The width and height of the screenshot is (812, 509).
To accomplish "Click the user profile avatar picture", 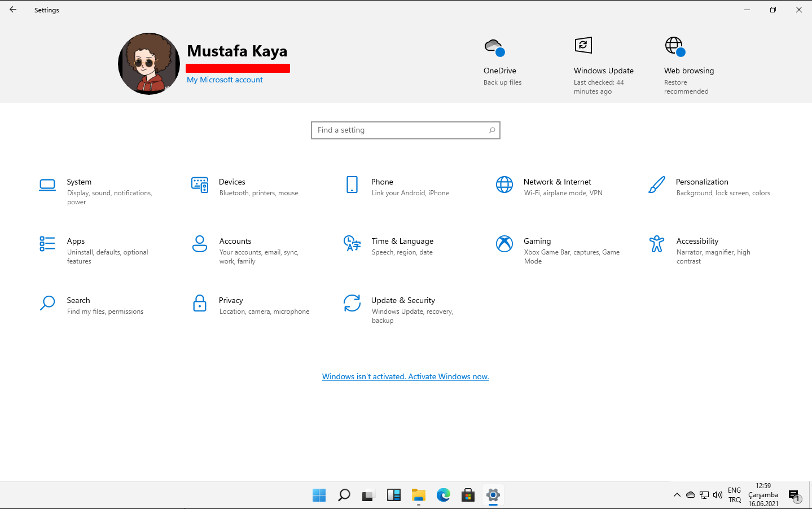I will tap(149, 64).
